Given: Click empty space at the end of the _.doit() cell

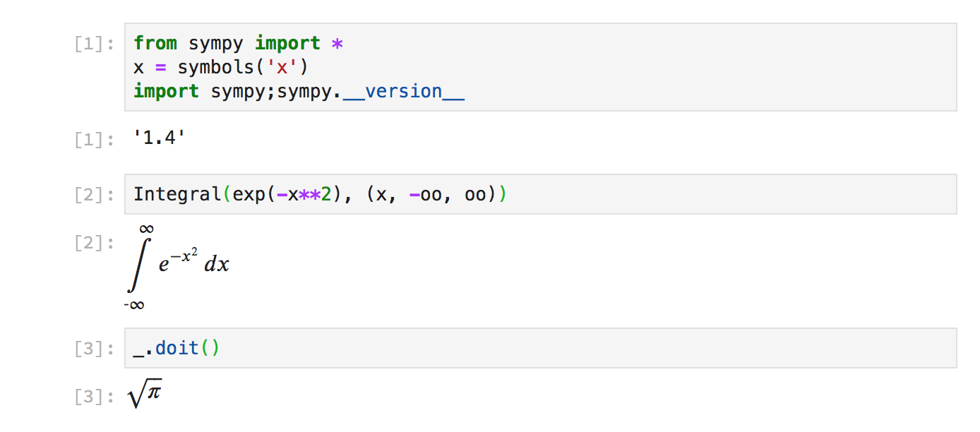Looking at the screenshot, I should [x=565, y=348].
